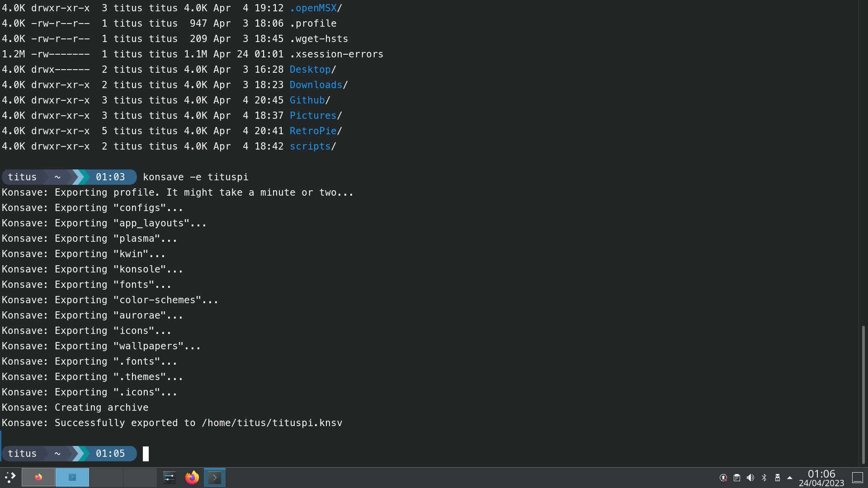
Task: Switch to virtual desktop with Firefox
Action: tap(38, 477)
